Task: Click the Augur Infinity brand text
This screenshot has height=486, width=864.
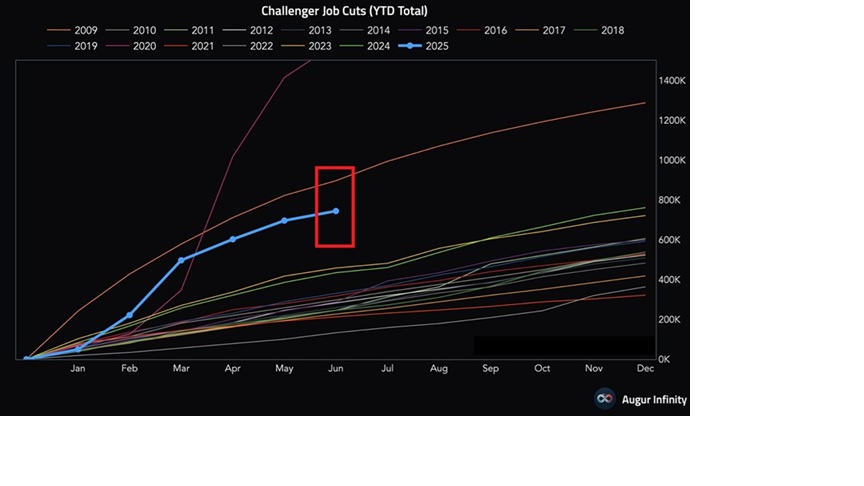Action: [654, 399]
